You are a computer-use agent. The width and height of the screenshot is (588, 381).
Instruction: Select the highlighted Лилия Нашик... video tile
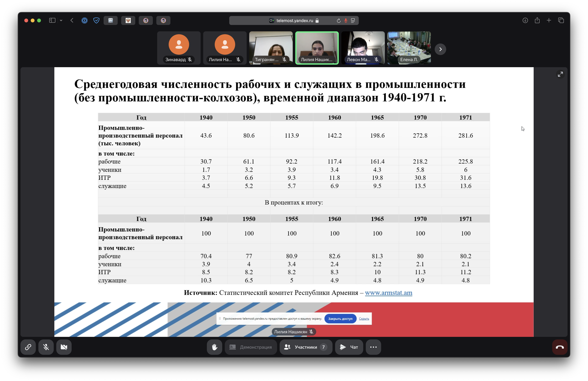(x=317, y=48)
